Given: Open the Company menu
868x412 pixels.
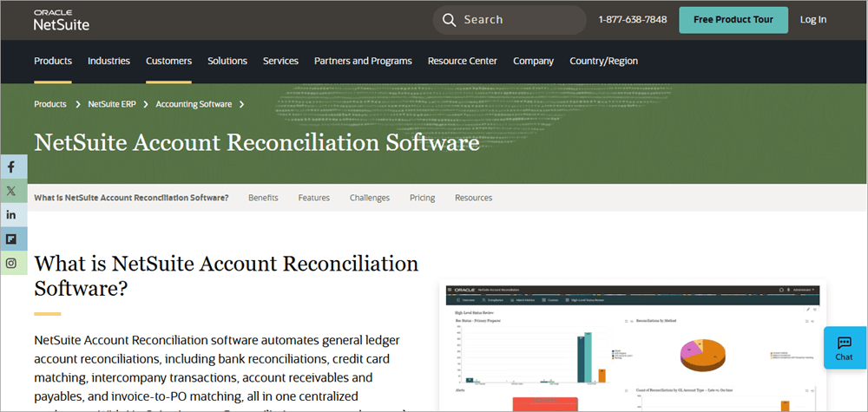Looking at the screenshot, I should (x=533, y=61).
